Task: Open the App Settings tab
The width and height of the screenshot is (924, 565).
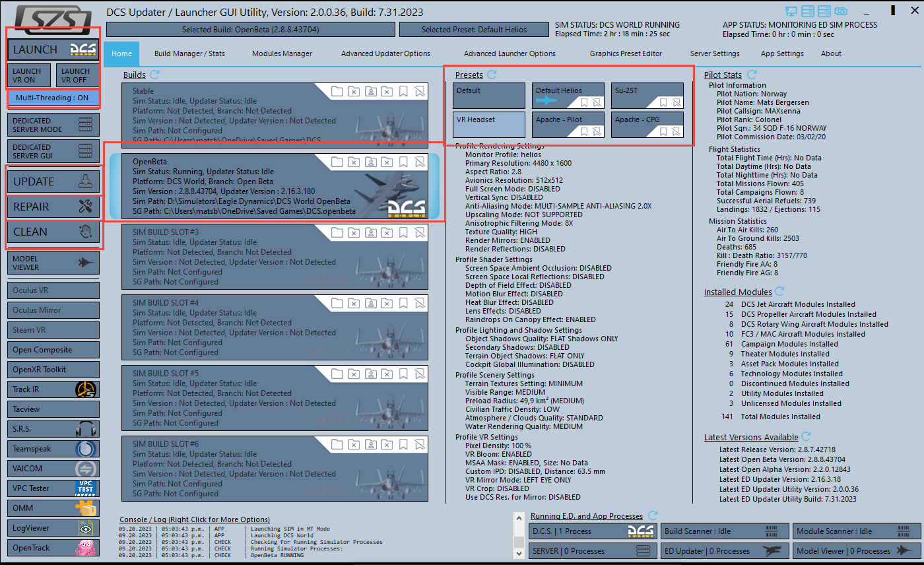Action: (x=782, y=53)
